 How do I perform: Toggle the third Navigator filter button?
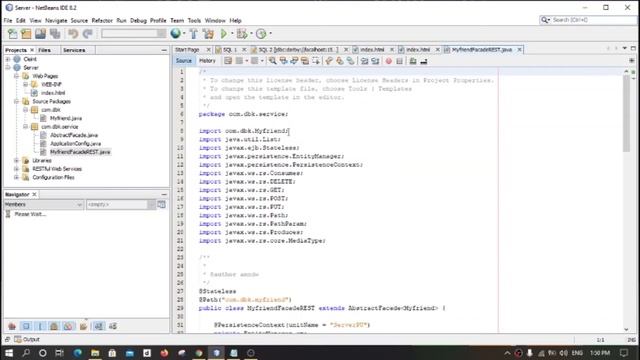(x=40, y=326)
